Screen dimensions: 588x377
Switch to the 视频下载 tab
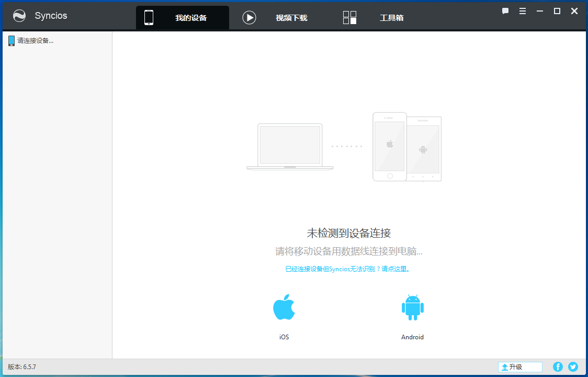(275, 18)
